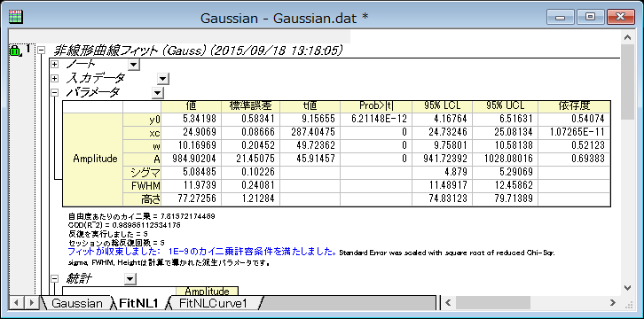Click the FWHM row label
Viewport: 644px width, 319px height.
tap(142, 186)
